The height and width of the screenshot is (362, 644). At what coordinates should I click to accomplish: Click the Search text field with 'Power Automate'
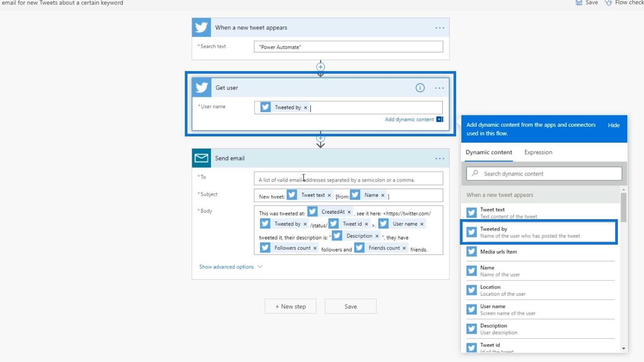pyautogui.click(x=349, y=47)
